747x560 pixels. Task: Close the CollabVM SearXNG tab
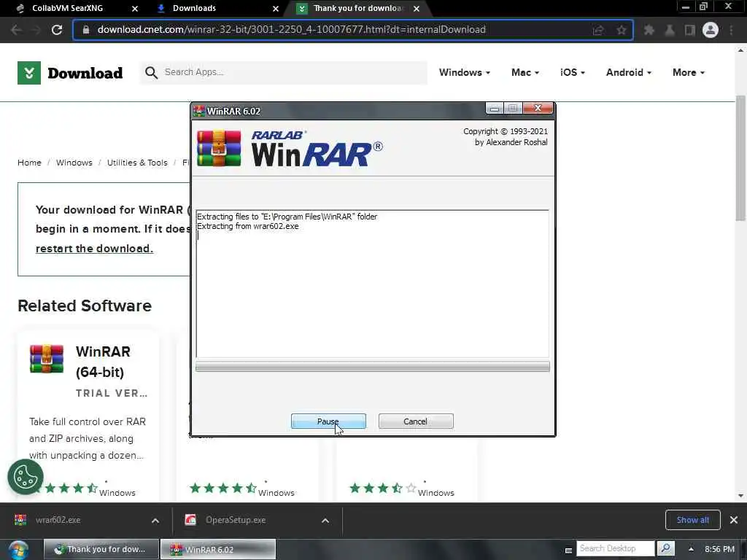[135, 9]
